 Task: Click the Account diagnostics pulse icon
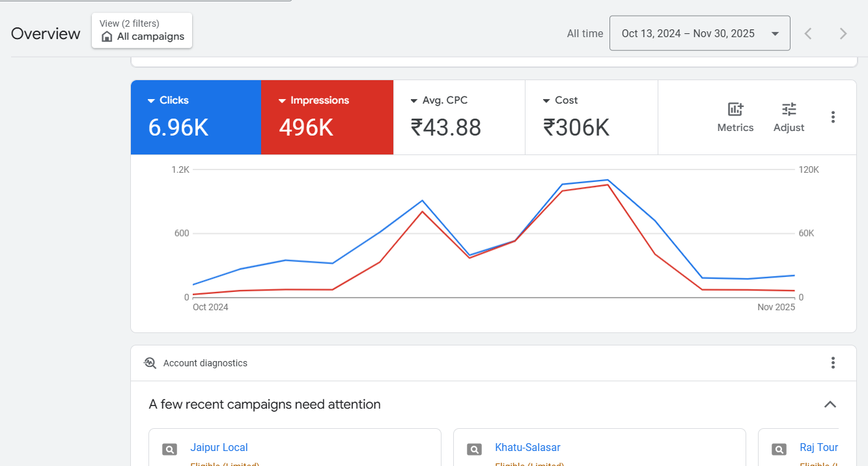150,363
